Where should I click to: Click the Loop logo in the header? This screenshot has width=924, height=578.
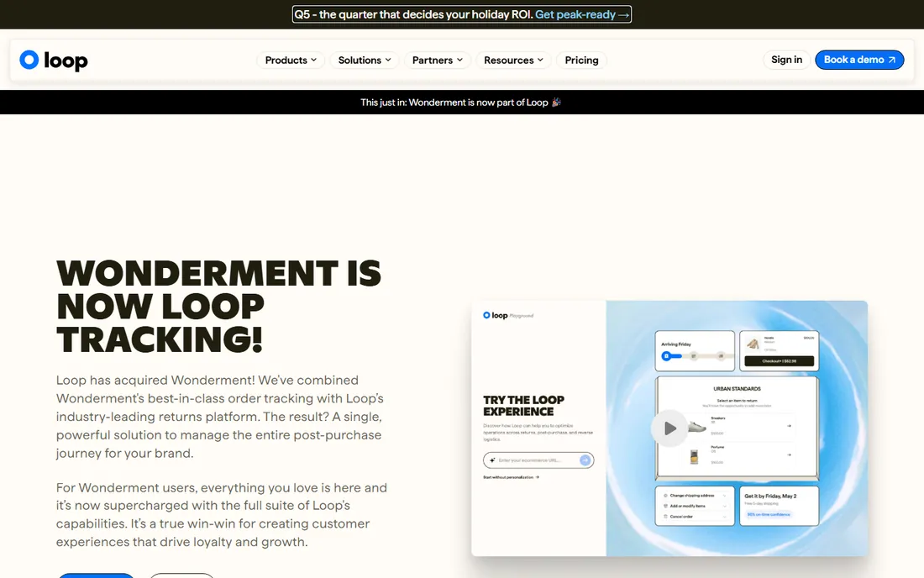(x=54, y=60)
